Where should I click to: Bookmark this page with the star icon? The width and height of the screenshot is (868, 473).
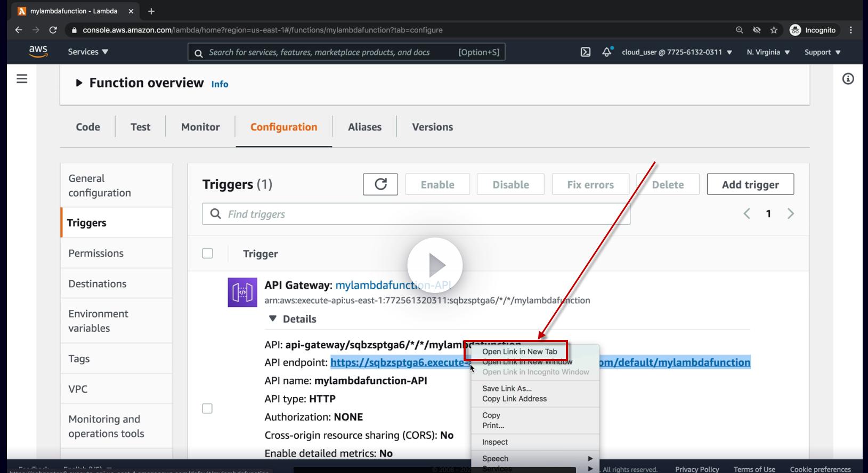(x=774, y=30)
